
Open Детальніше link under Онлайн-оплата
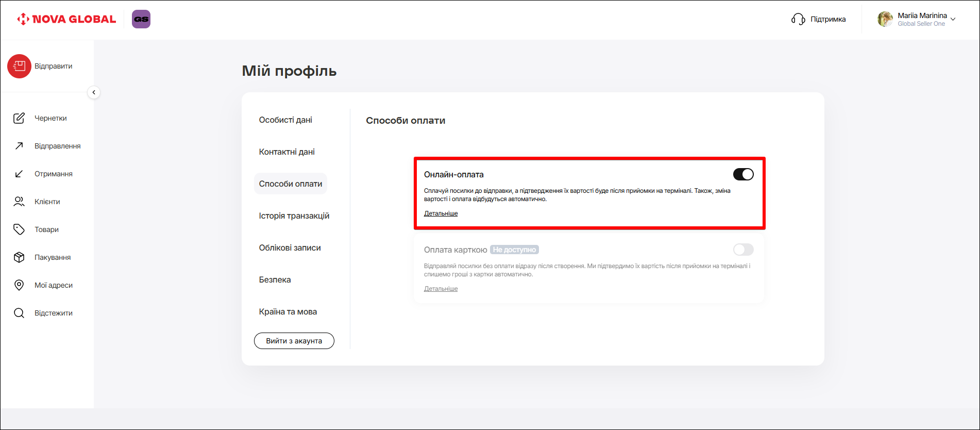pyautogui.click(x=441, y=213)
